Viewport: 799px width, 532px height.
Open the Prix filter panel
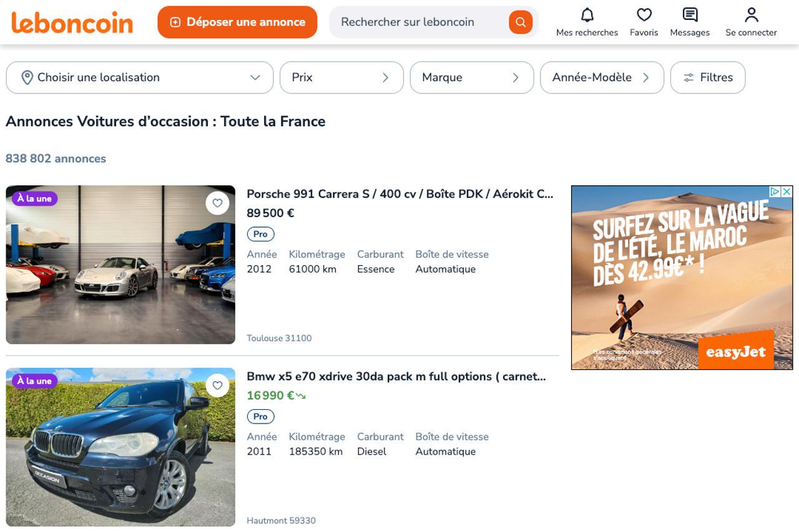pos(341,77)
